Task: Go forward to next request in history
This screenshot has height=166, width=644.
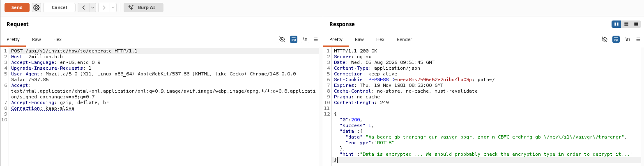Action: pos(104,7)
